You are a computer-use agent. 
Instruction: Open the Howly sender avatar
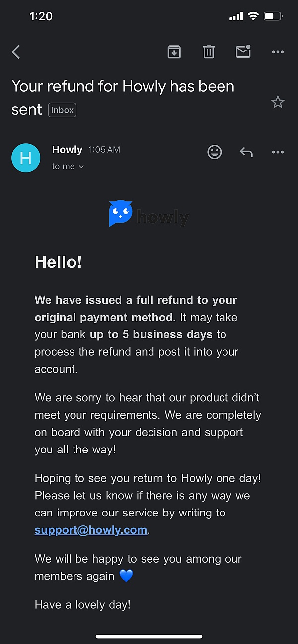26,158
